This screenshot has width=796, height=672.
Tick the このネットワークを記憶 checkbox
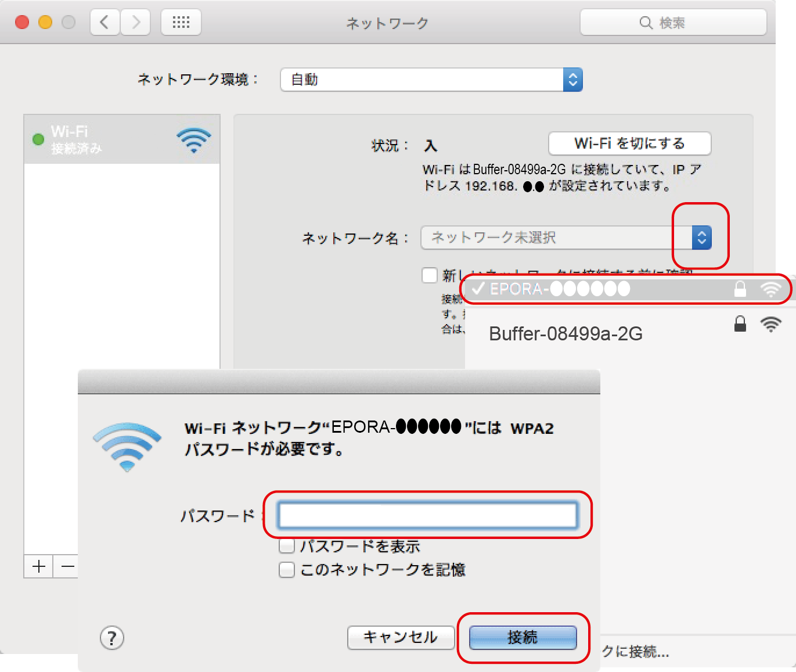[287, 570]
